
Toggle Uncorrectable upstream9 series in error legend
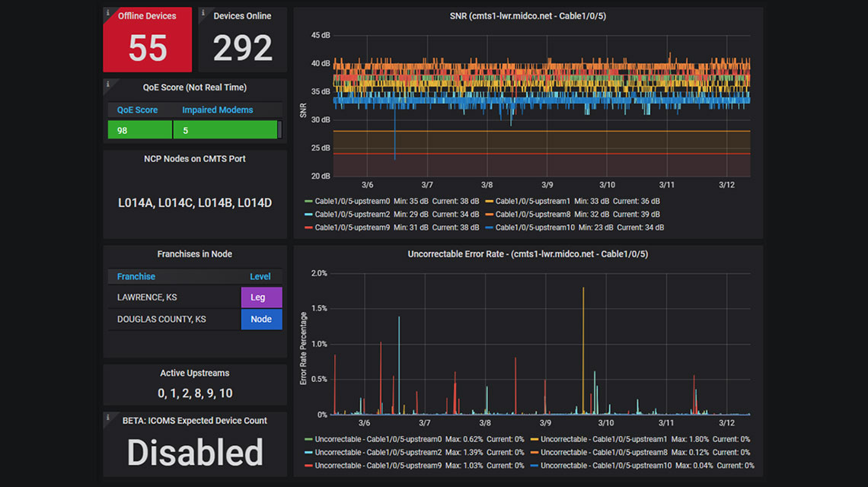tap(375, 465)
